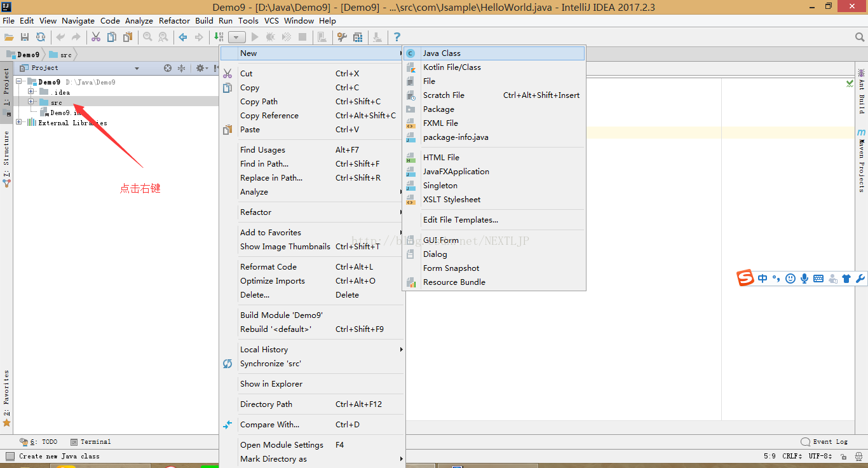
Task: Select Scratch File in New submenu
Action: coord(494,95)
